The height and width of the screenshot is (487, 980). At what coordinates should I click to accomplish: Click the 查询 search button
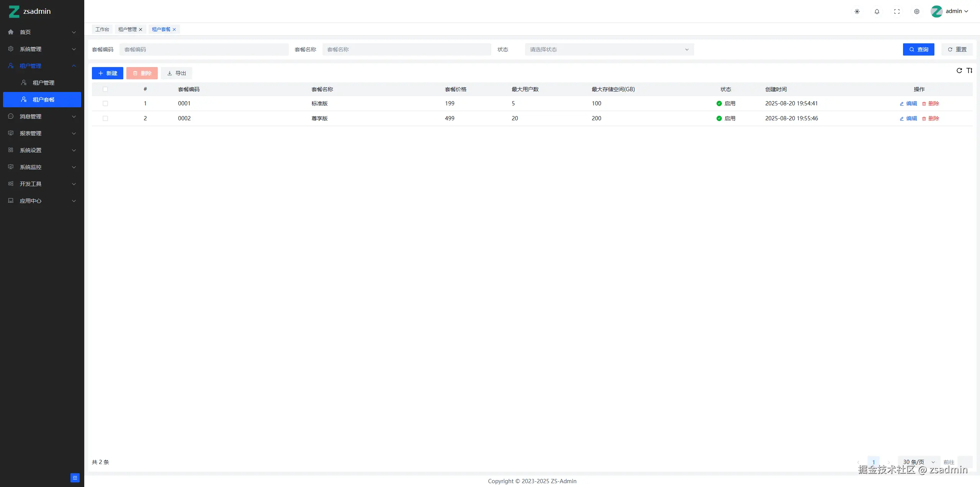(x=918, y=49)
